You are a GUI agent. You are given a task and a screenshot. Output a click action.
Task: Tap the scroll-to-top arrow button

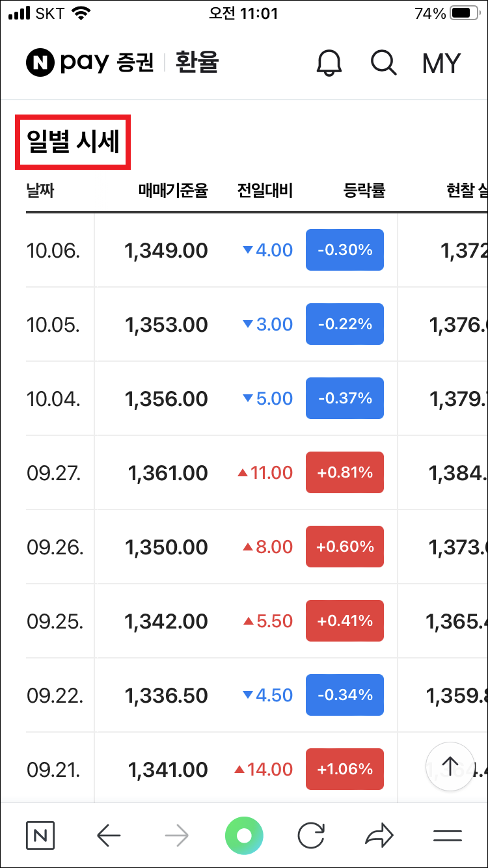[x=450, y=766]
